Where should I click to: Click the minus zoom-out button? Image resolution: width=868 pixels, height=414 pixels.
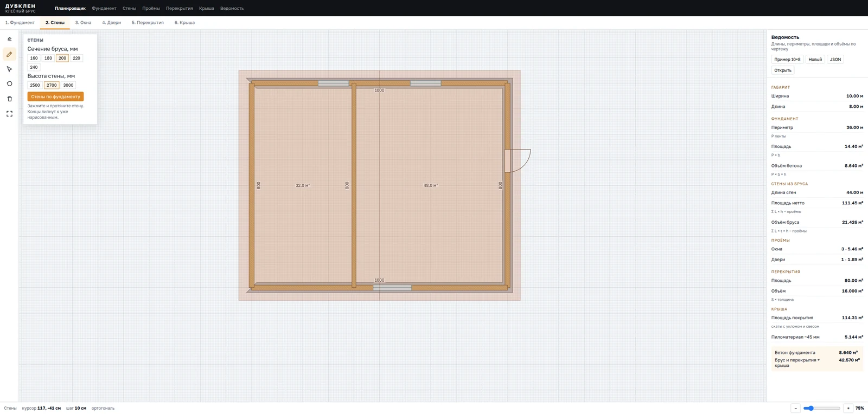pos(795,408)
